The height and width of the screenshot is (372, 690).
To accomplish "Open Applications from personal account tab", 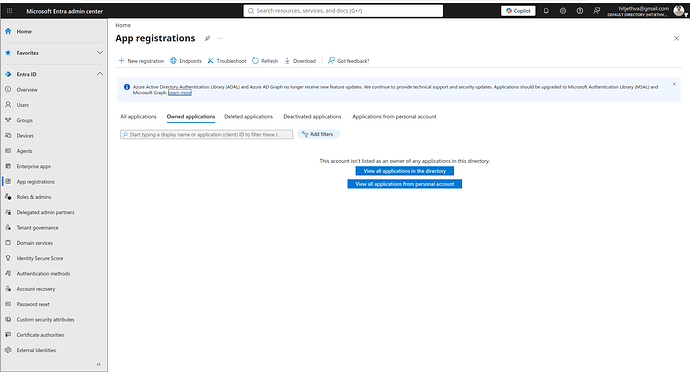I will coord(394,117).
